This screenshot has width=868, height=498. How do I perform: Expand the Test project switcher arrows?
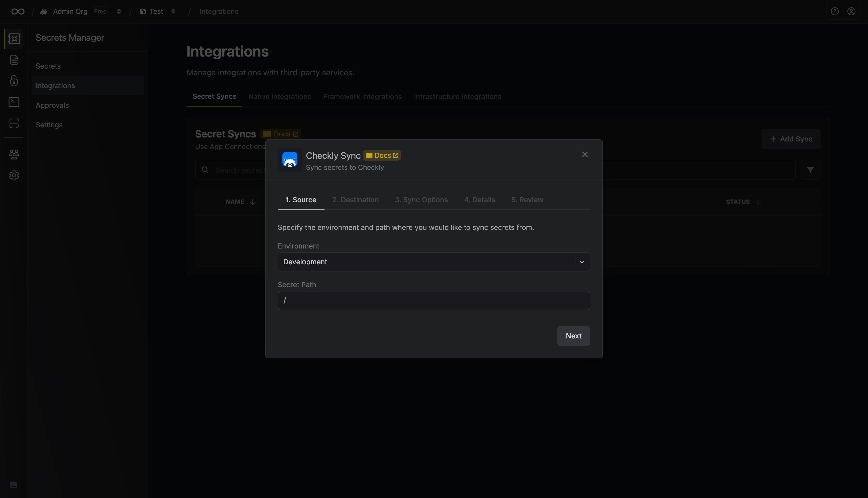tap(173, 12)
